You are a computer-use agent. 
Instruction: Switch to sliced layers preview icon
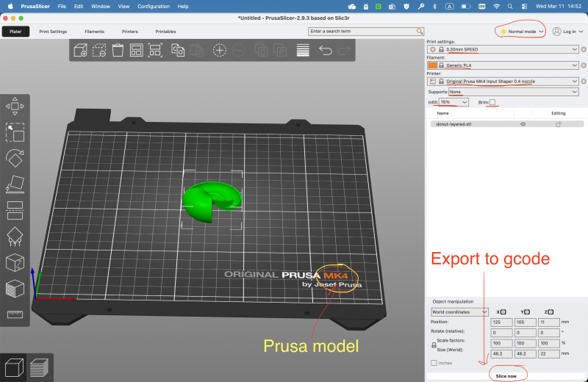pyautogui.click(x=39, y=367)
